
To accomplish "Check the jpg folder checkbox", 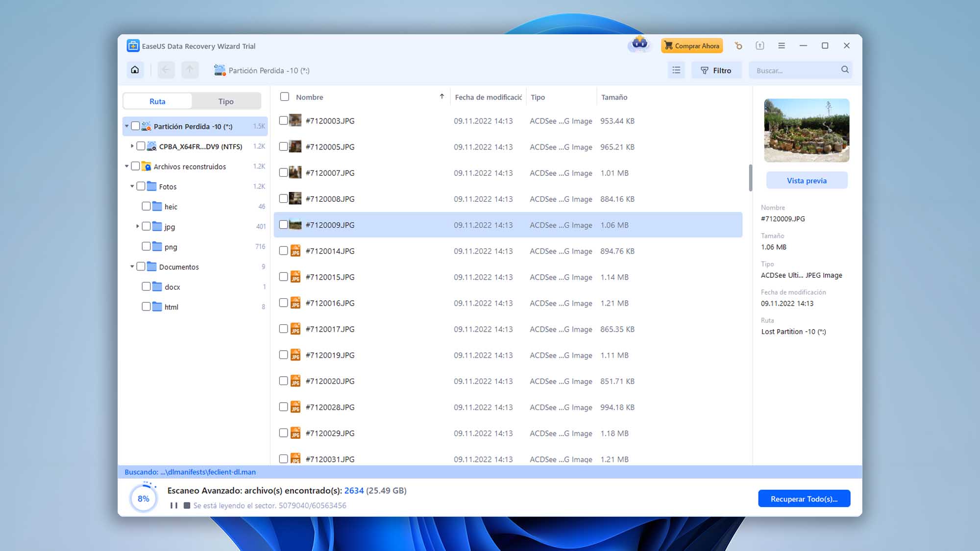I will (146, 226).
